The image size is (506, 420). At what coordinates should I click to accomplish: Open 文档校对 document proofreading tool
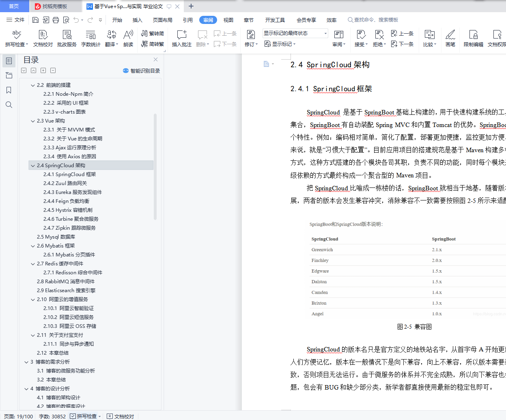(x=43, y=39)
